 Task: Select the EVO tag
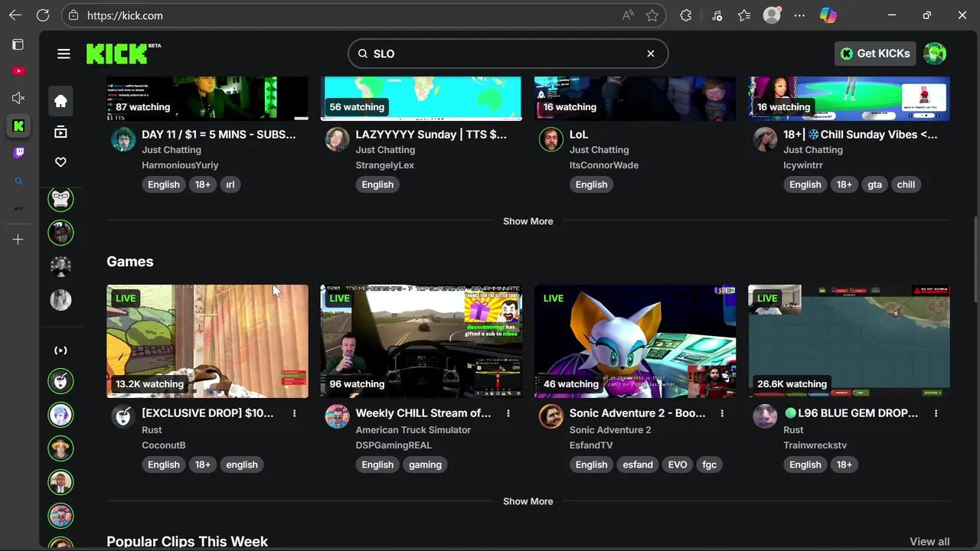pos(678,465)
